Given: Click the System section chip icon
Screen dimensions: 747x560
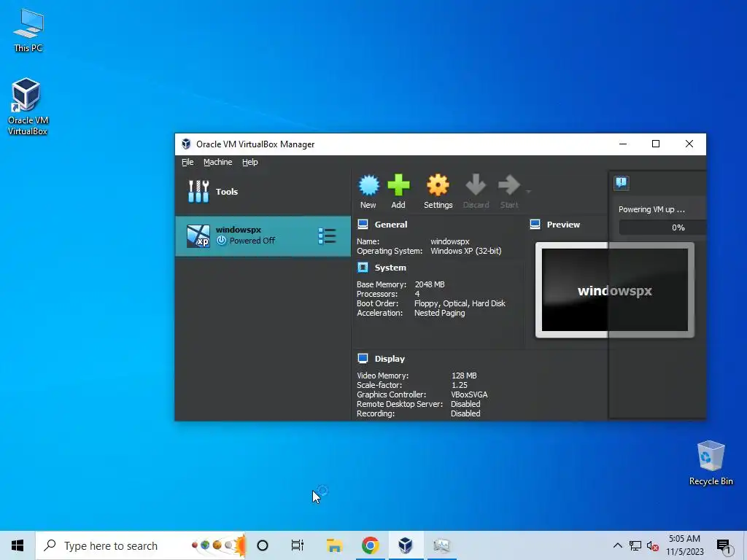Looking at the screenshot, I should (363, 268).
